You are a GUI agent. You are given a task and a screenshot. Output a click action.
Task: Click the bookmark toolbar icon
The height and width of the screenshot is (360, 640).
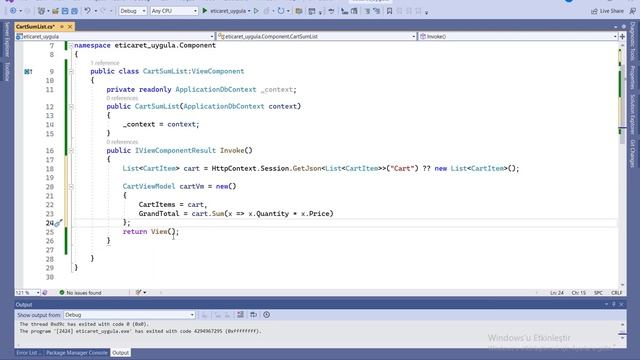(389, 11)
